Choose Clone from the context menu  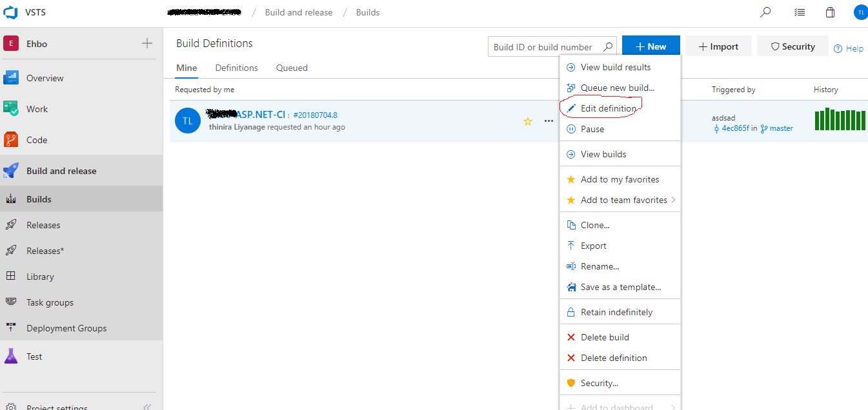(x=620, y=225)
